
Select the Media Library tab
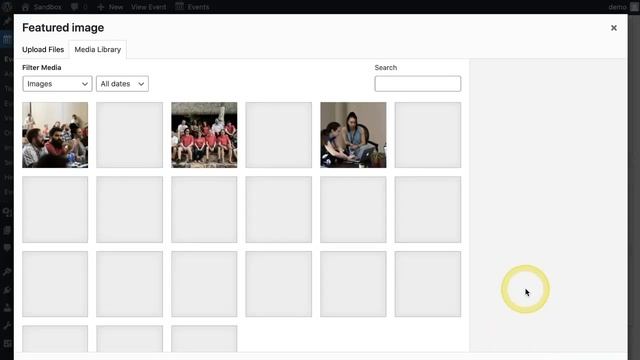pos(98,49)
